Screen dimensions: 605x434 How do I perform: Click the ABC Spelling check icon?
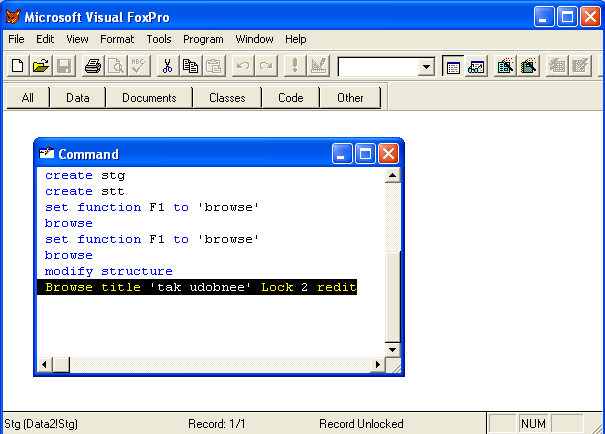[139, 66]
